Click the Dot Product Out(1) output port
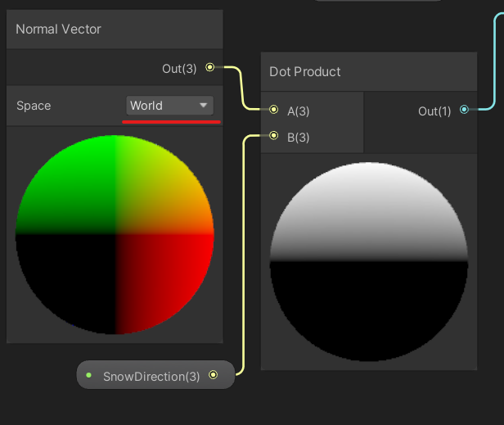This screenshot has height=425, width=504. coord(464,110)
